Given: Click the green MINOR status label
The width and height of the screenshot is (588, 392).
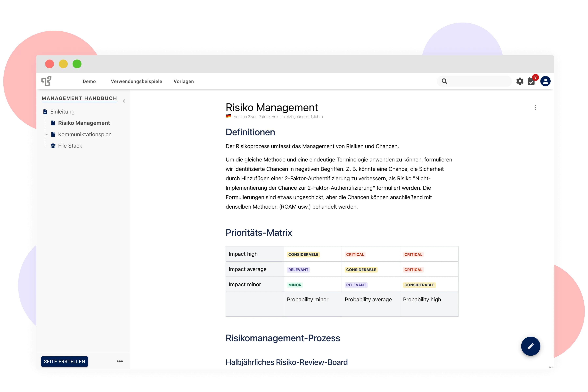Looking at the screenshot, I should [295, 285].
